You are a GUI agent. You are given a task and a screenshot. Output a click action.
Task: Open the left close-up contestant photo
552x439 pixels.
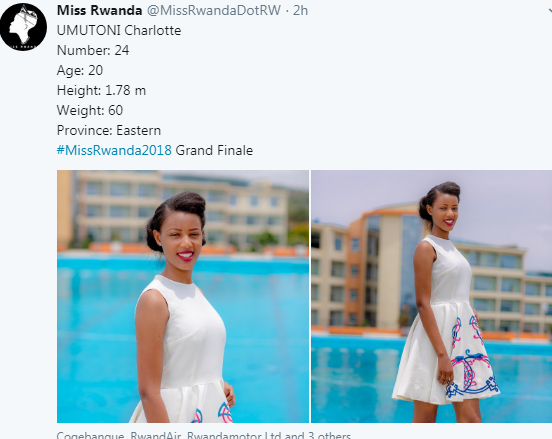pos(183,296)
